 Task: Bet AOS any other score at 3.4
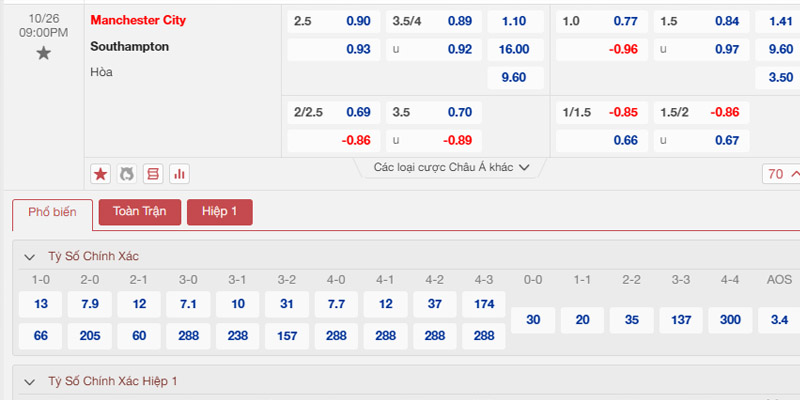pyautogui.click(x=779, y=320)
